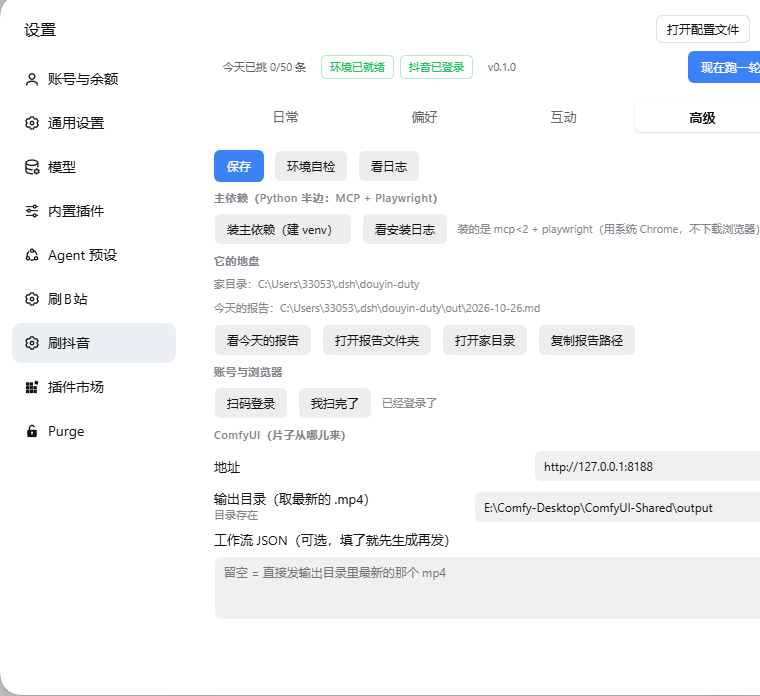Image resolution: width=760 pixels, height=696 pixels.
Task: Click the blue 保存 button
Action: coord(239,166)
